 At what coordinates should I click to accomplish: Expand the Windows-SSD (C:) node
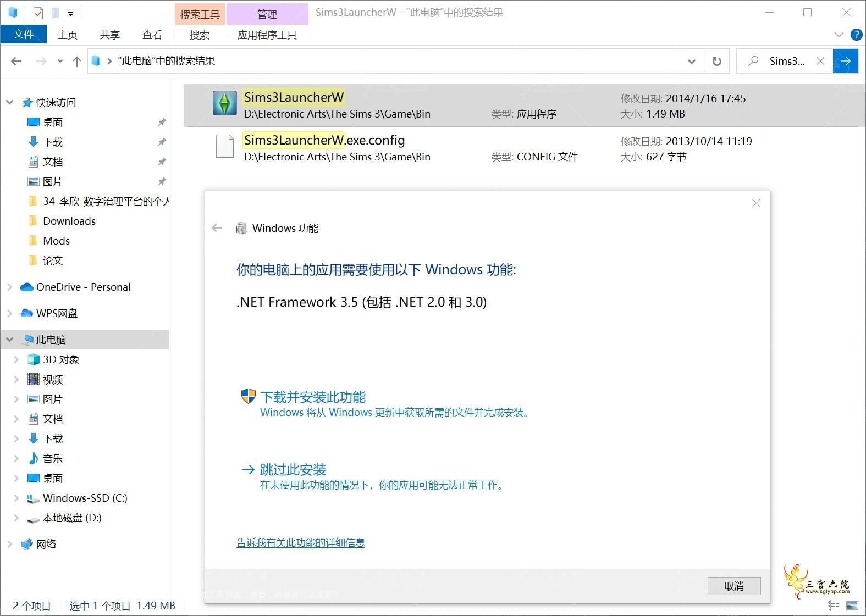tap(16, 498)
